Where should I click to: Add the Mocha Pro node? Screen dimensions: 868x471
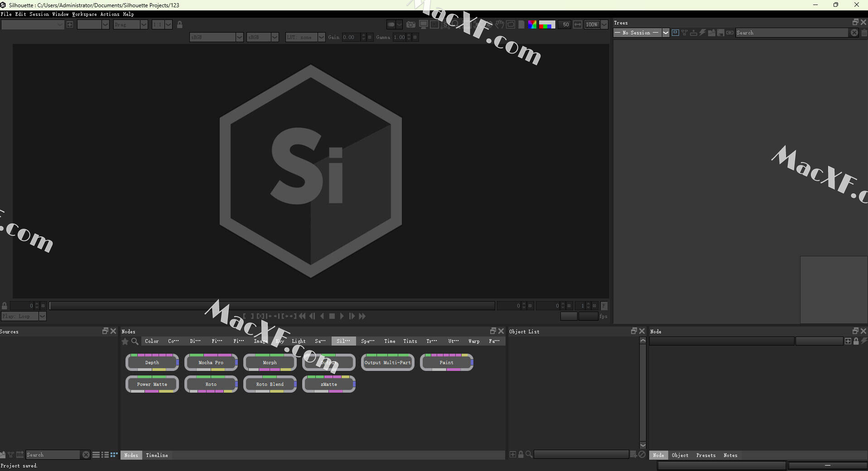click(x=211, y=363)
